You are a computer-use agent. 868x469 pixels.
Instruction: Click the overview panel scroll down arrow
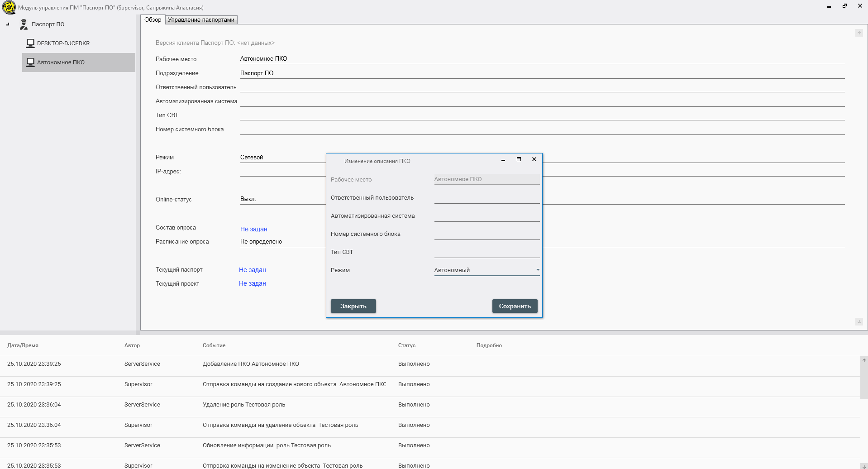(859, 322)
